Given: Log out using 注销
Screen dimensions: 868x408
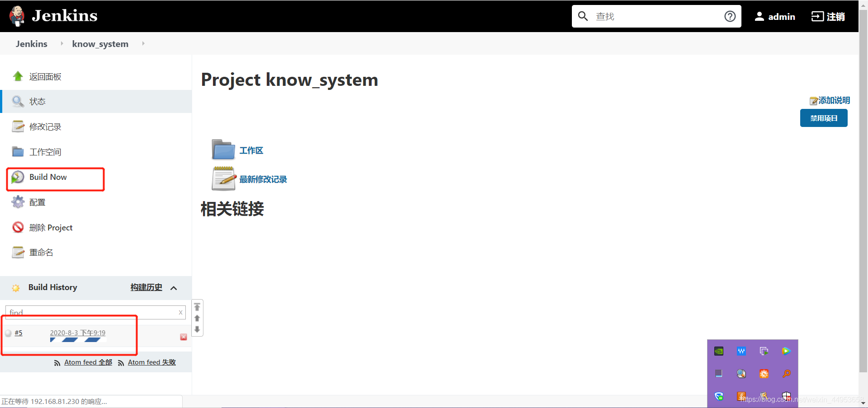Looking at the screenshot, I should click(835, 17).
